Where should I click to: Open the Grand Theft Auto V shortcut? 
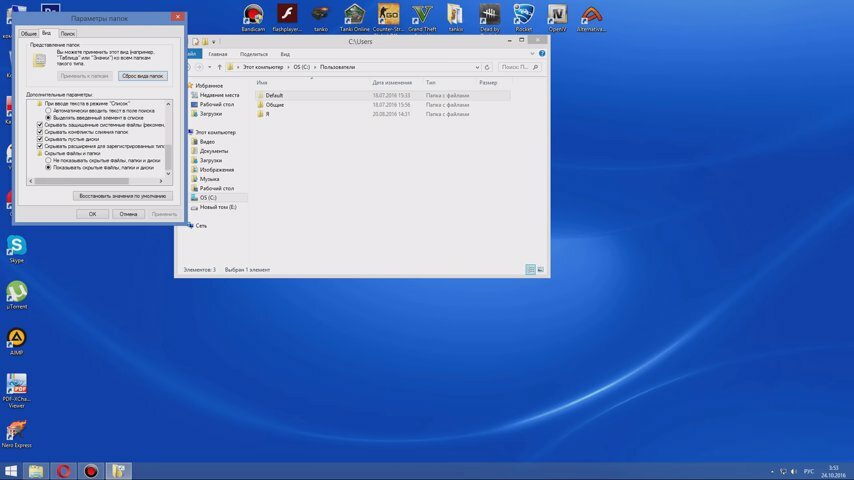click(x=422, y=17)
